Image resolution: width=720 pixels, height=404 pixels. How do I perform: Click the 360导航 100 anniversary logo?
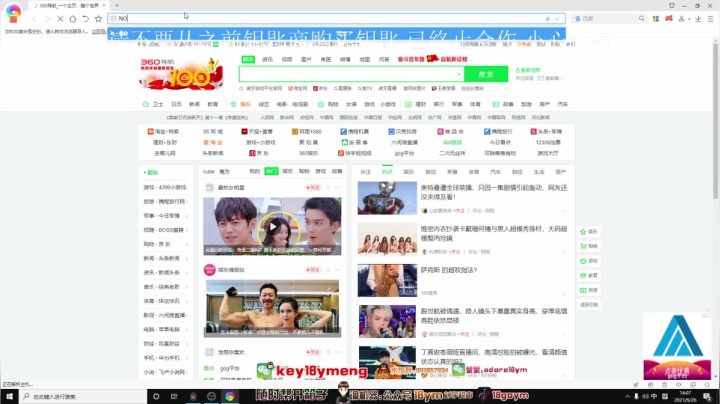click(181, 73)
